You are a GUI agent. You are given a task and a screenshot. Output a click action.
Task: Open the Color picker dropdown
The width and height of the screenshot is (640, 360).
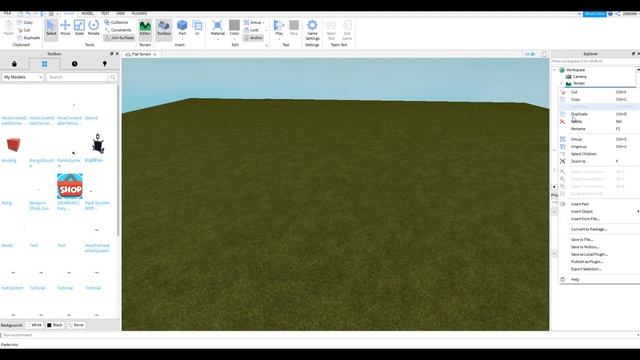pyautogui.click(x=234, y=29)
